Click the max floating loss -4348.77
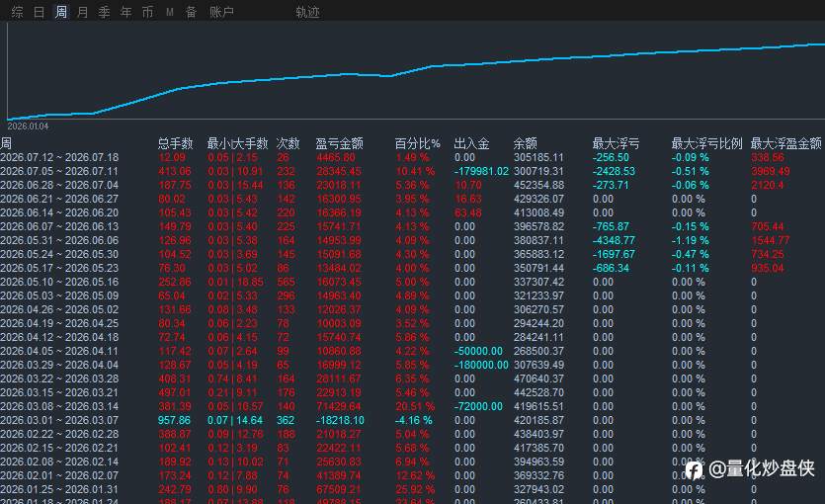The width and height of the screenshot is (825, 504). point(614,240)
